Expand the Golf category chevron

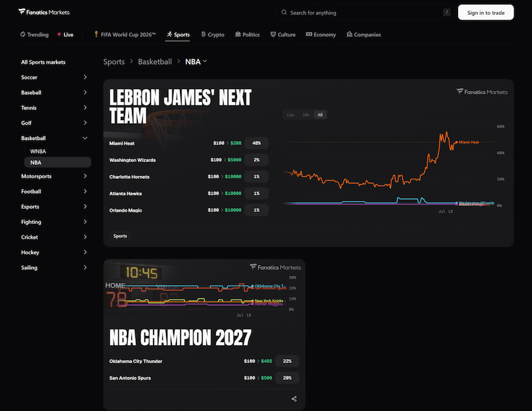tap(85, 123)
